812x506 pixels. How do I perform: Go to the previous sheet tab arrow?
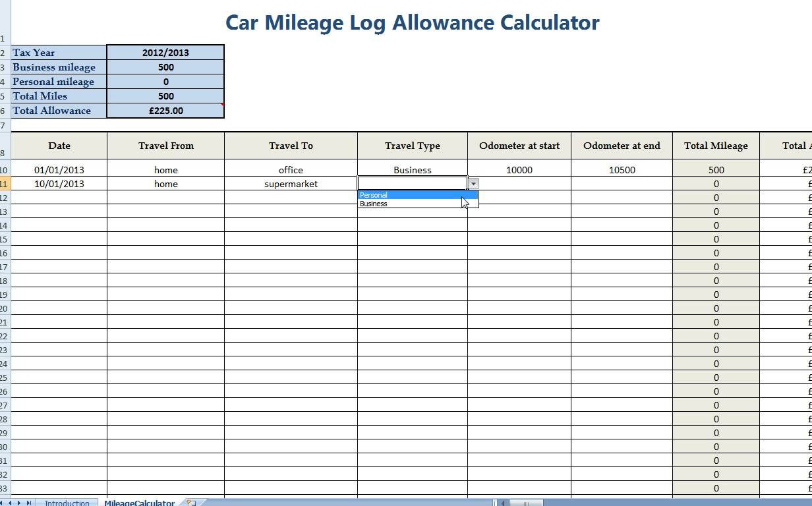click(x=11, y=503)
